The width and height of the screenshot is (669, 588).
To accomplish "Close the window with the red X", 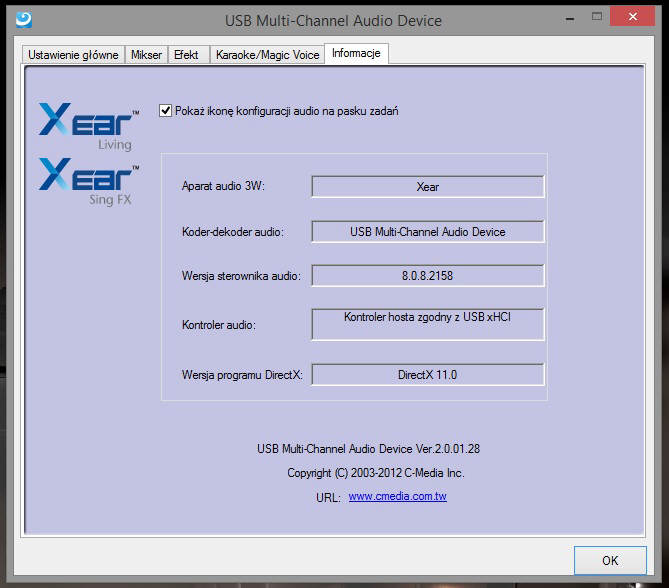I will 632,17.
